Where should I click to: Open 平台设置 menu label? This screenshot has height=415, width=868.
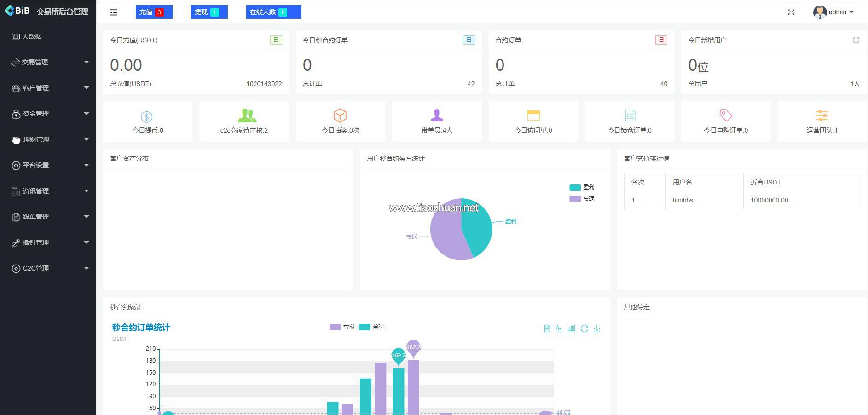[x=36, y=165]
